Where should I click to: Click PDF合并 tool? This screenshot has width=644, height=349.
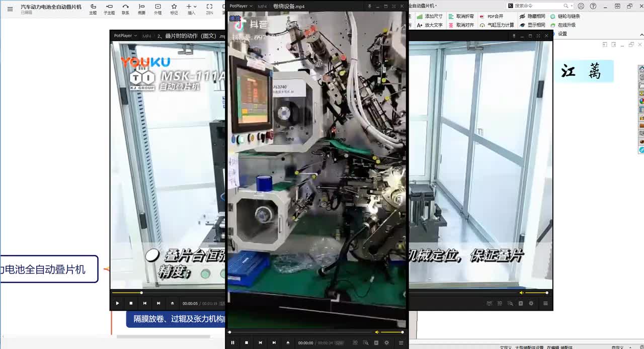(492, 17)
